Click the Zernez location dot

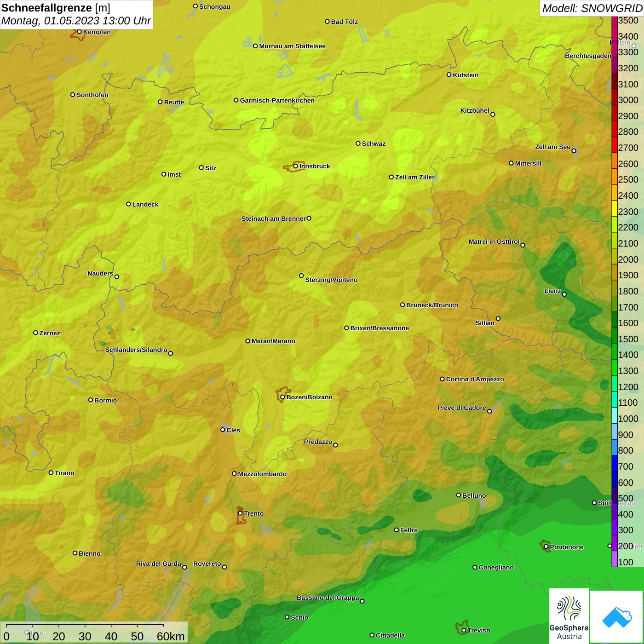coord(35,333)
